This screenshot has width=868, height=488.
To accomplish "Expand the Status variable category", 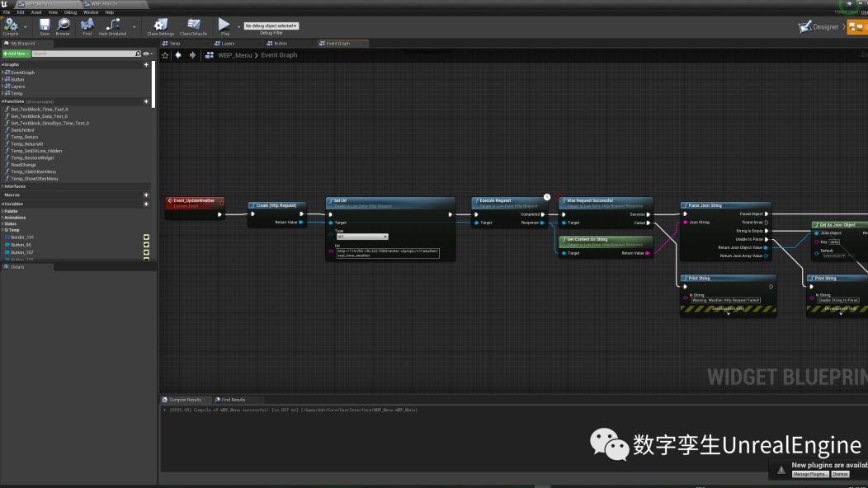I will tap(2, 224).
